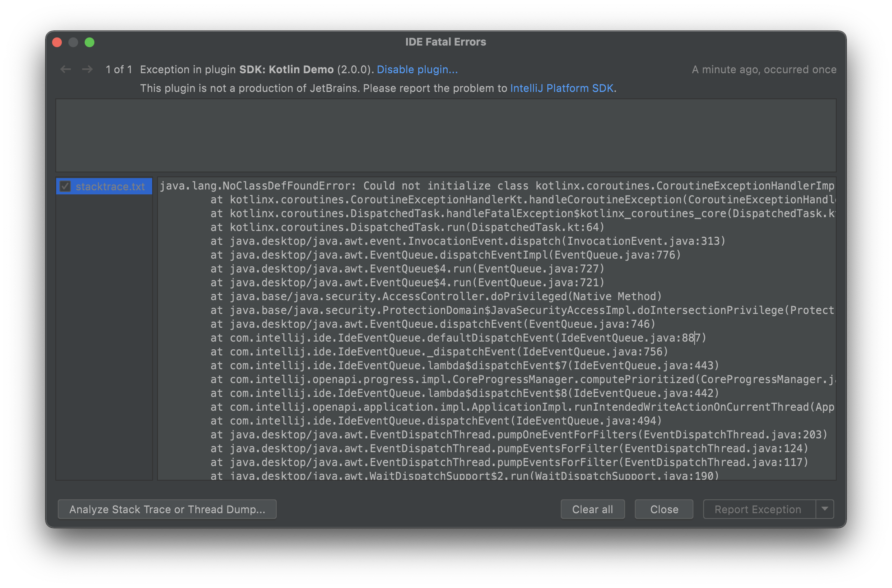
Task: Click the Clear all button
Action: click(592, 509)
